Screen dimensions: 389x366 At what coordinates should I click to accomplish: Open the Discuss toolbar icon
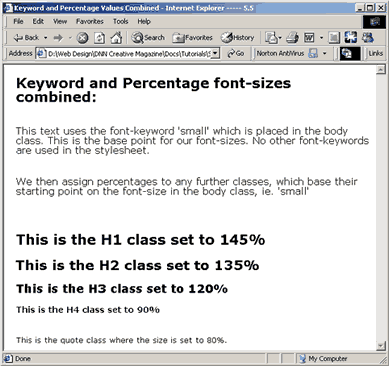(334, 38)
